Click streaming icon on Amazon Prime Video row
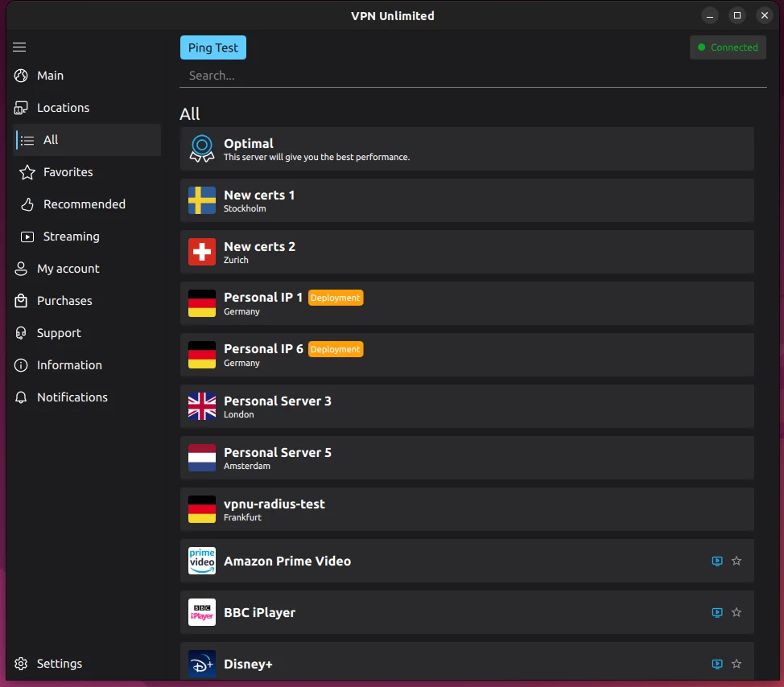This screenshot has width=784, height=687. tap(717, 561)
